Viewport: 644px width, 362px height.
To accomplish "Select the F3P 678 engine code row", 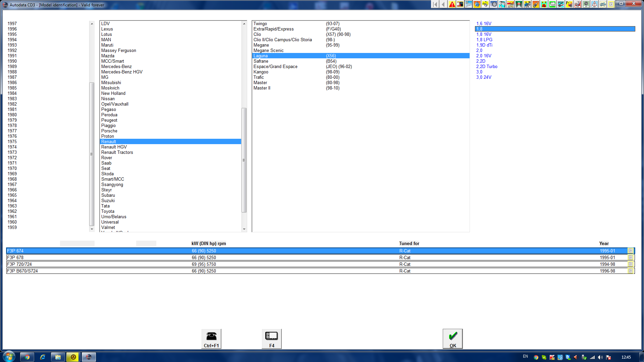I will tap(320, 257).
